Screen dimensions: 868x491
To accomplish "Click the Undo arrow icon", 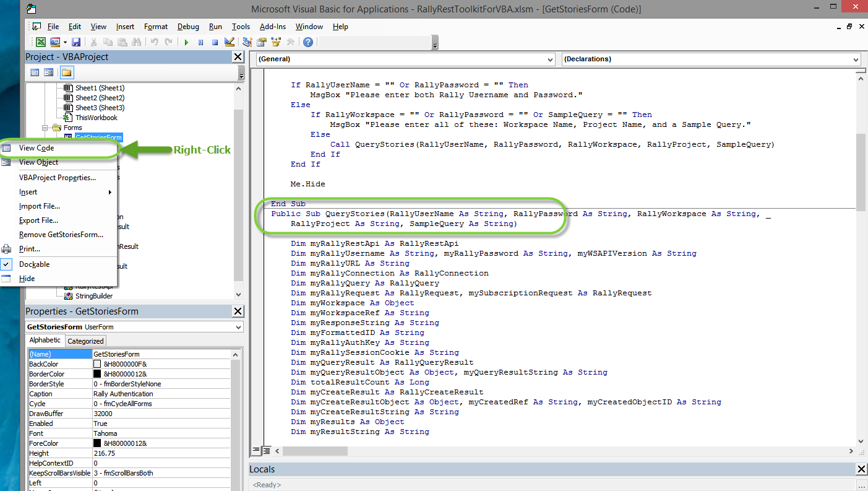I will click(x=154, y=42).
